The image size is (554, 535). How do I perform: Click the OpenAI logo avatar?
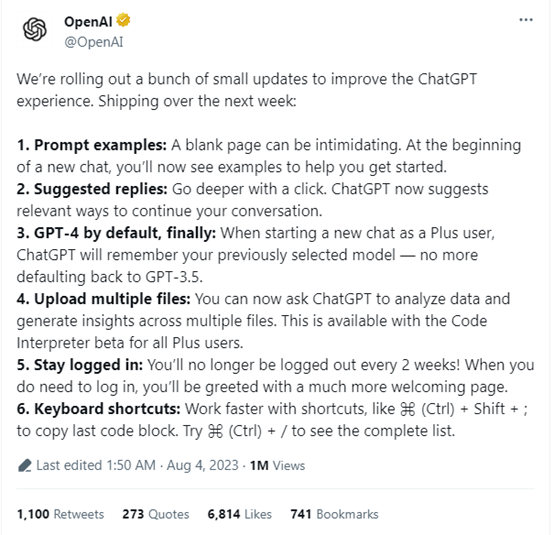click(34, 30)
